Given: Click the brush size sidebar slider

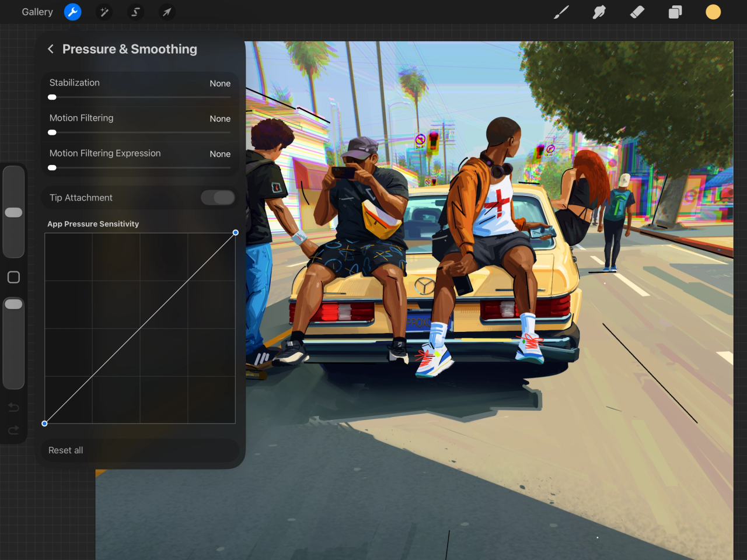Looking at the screenshot, I should [x=13, y=212].
